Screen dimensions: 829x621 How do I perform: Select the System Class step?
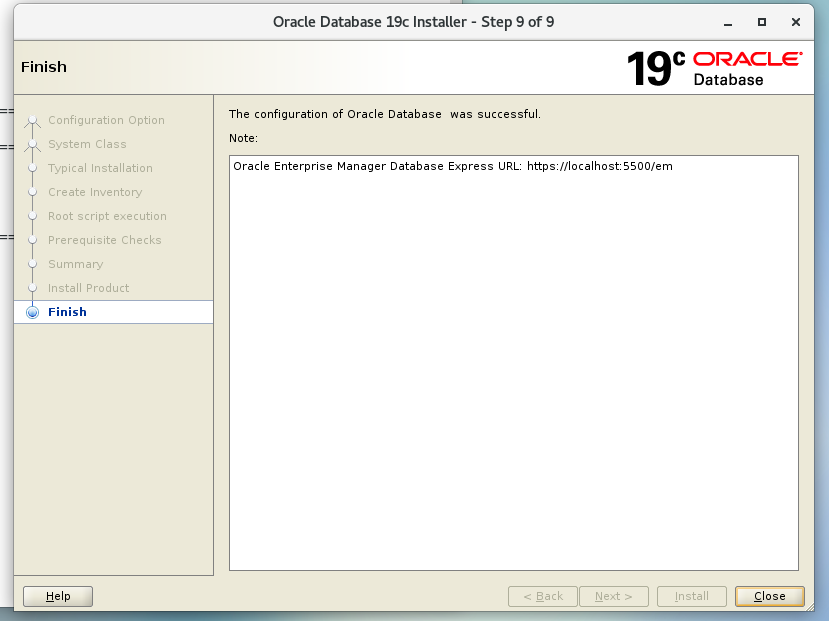click(x=87, y=144)
